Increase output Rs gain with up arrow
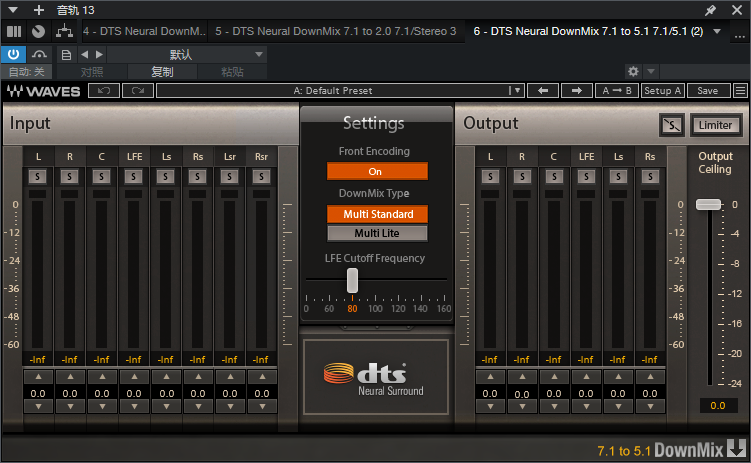This screenshot has height=463, width=751. (650, 377)
